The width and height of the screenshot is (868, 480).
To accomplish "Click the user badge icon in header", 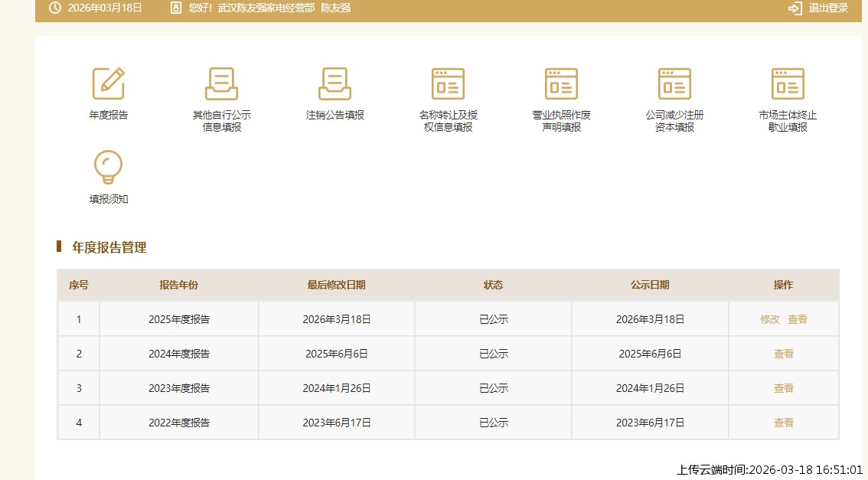I will (x=175, y=8).
